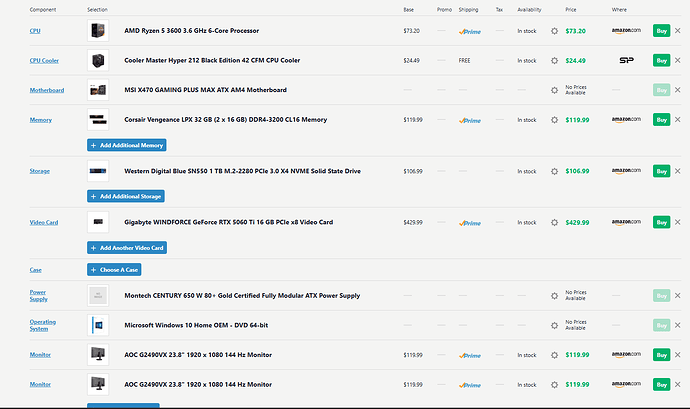Click the SP merchant logo for CPU cooler
The width and height of the screenshot is (690, 409).
626,60
